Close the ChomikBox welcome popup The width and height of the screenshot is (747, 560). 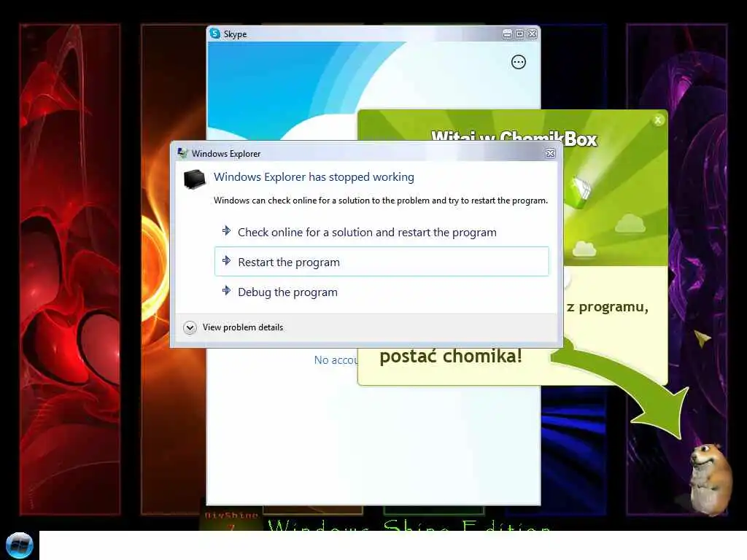click(658, 120)
